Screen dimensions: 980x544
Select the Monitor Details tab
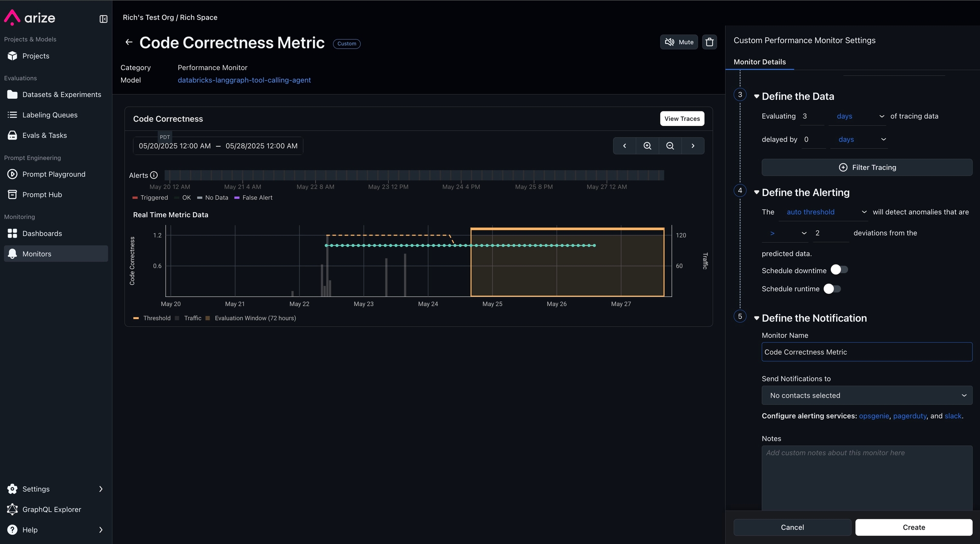759,62
